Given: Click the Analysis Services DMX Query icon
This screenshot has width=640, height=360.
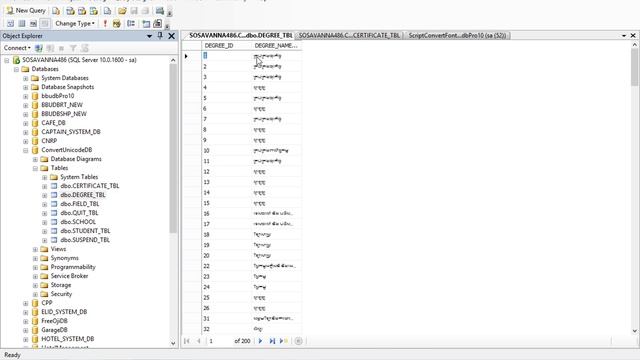Looking at the screenshot, I should pyautogui.click(x=82, y=11).
